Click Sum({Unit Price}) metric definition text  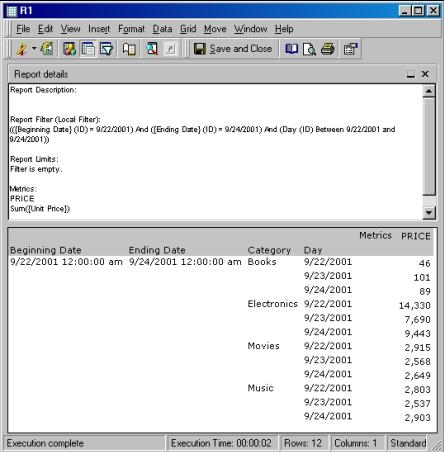pos(40,209)
